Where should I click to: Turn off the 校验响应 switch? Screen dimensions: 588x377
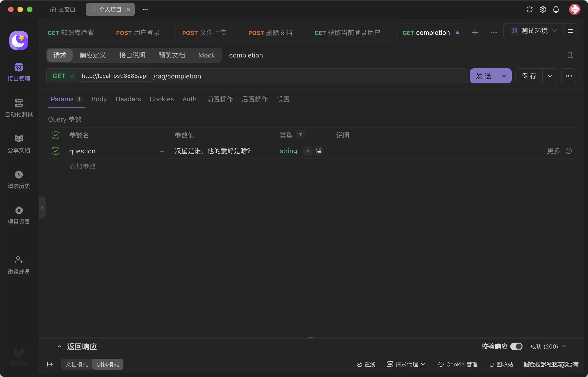point(516,346)
